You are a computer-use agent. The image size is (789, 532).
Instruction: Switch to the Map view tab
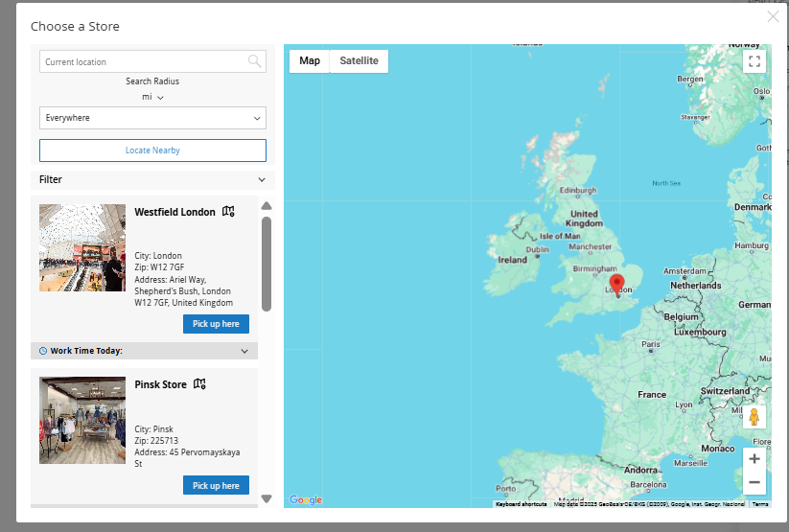tap(310, 61)
